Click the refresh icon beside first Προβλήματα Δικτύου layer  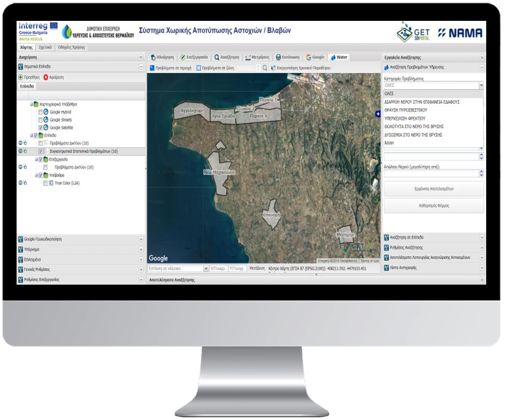(25, 143)
